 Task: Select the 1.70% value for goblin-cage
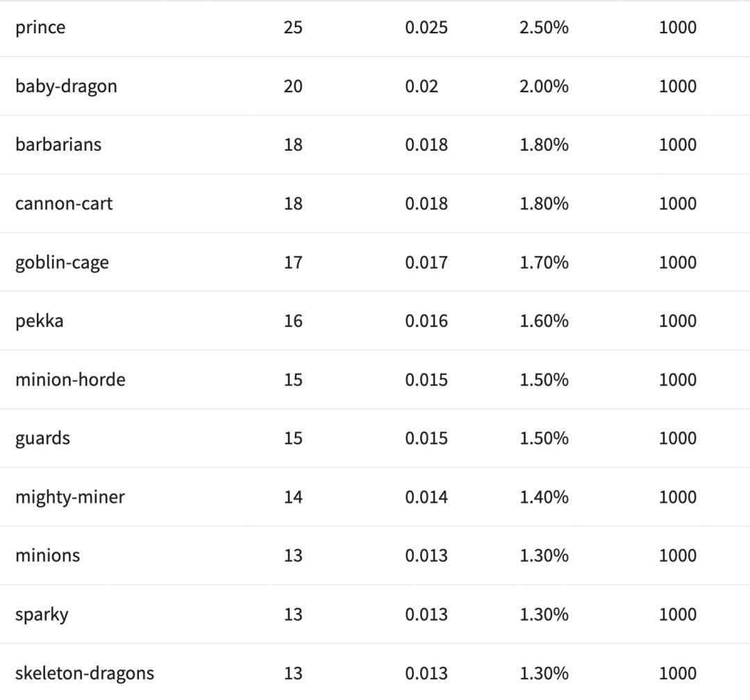(544, 262)
